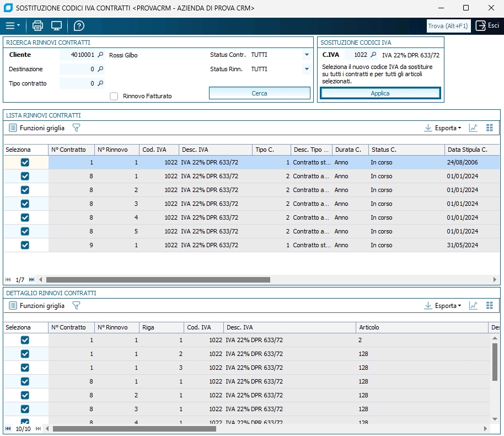Screen dimensions: 504x436
Task: Open the hamburger main menu
Action: [12, 26]
